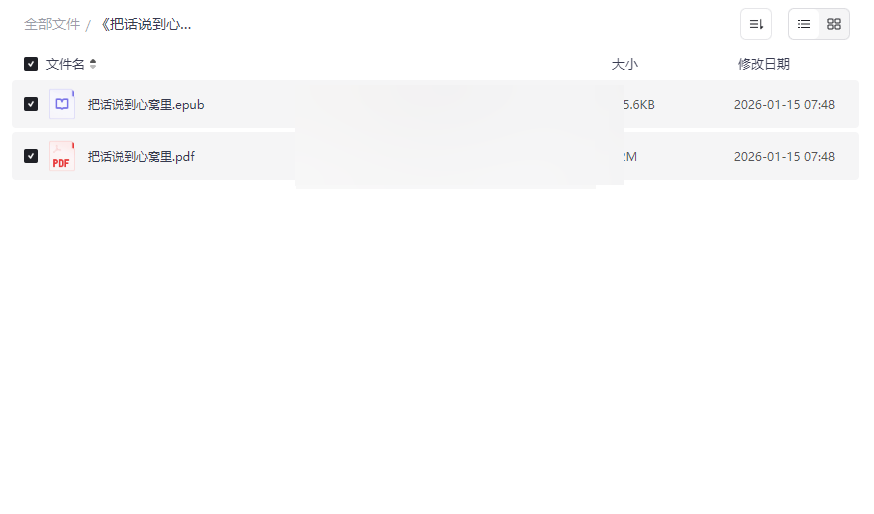Click the 修改日期 column header
This screenshot has width=874, height=514.
point(764,64)
